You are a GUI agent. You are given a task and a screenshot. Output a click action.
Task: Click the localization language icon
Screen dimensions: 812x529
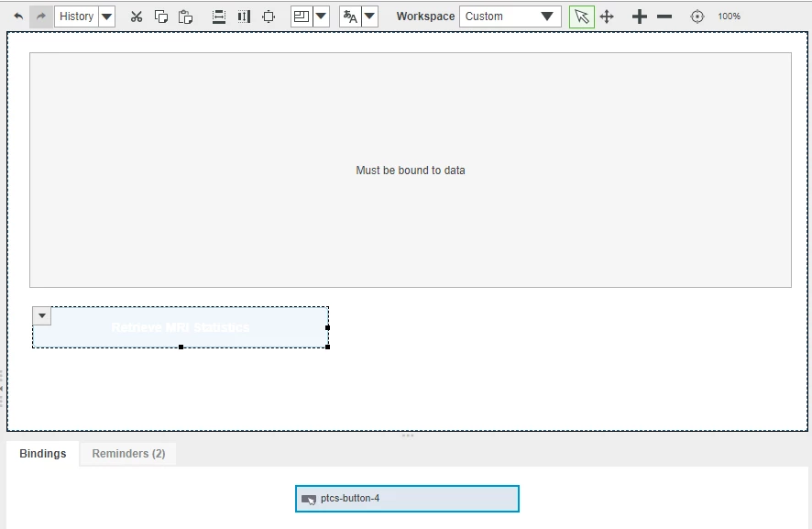coord(350,17)
